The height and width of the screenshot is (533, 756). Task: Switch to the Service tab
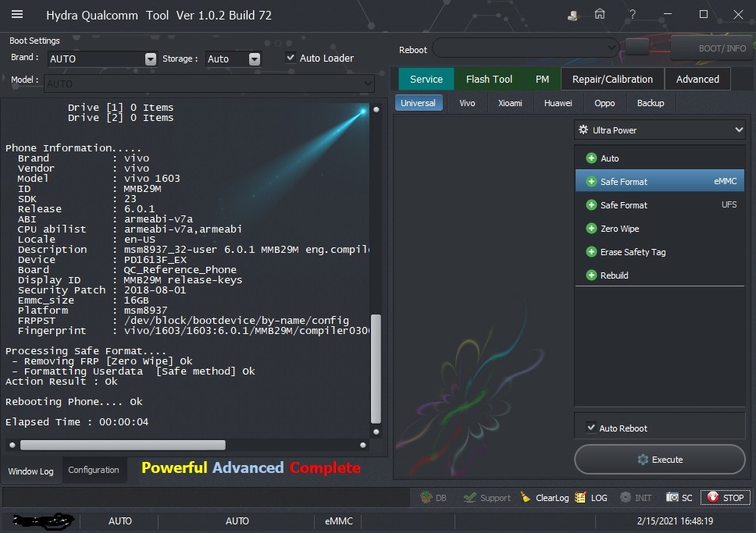[426, 79]
